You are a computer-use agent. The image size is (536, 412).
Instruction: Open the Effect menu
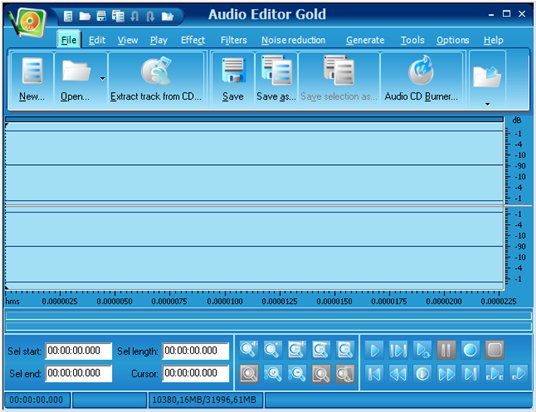[x=193, y=40]
